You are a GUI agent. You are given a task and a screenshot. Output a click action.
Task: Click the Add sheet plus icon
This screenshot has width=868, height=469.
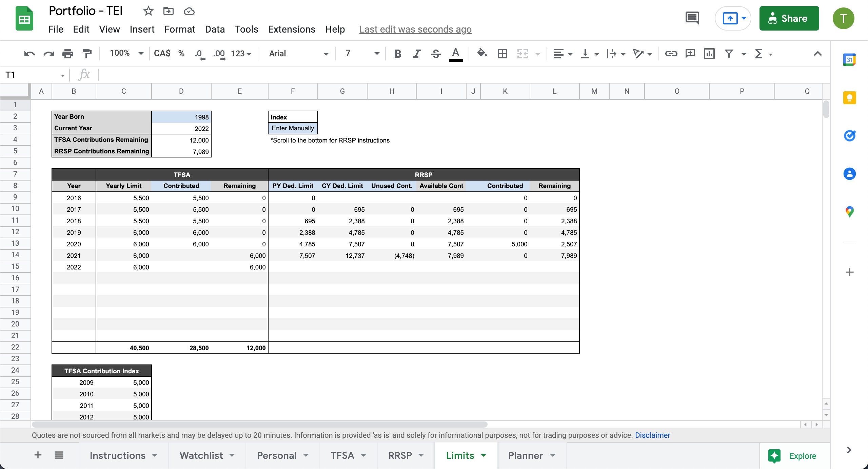coord(38,455)
